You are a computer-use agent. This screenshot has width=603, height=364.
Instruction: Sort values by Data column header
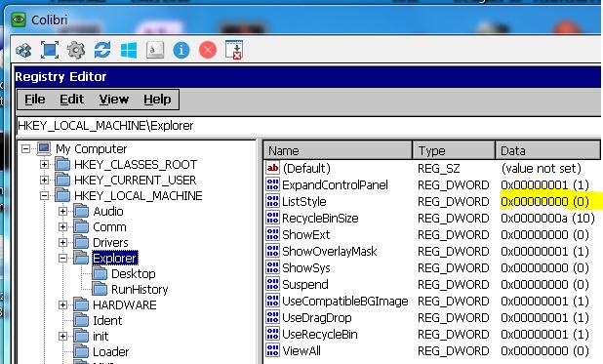click(547, 150)
